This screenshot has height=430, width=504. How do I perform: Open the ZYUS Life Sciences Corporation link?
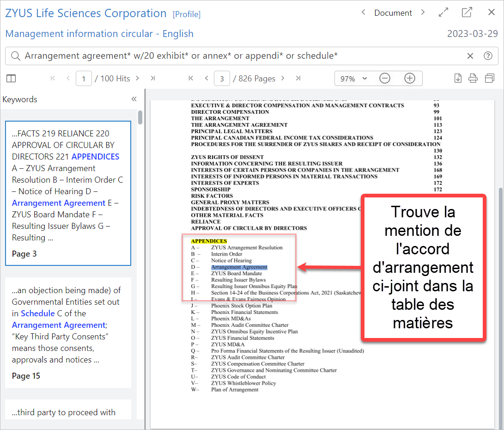[86, 13]
